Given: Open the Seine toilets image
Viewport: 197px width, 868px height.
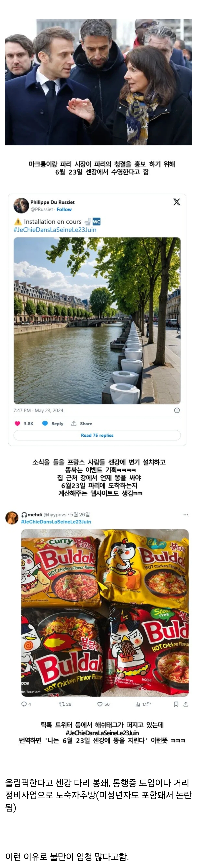Looking at the screenshot, I should (97, 320).
